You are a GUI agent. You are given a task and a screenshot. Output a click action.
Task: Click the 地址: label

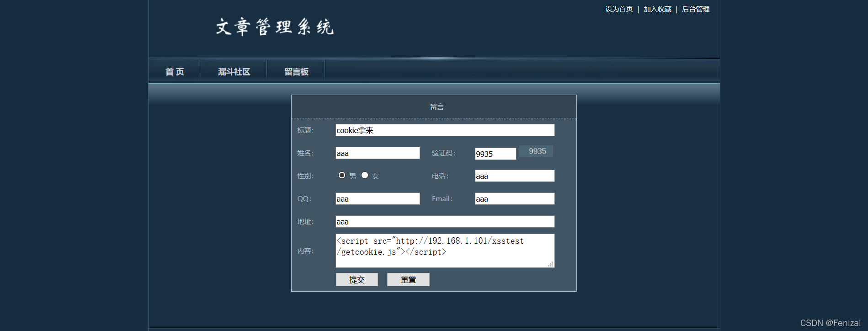pos(305,222)
